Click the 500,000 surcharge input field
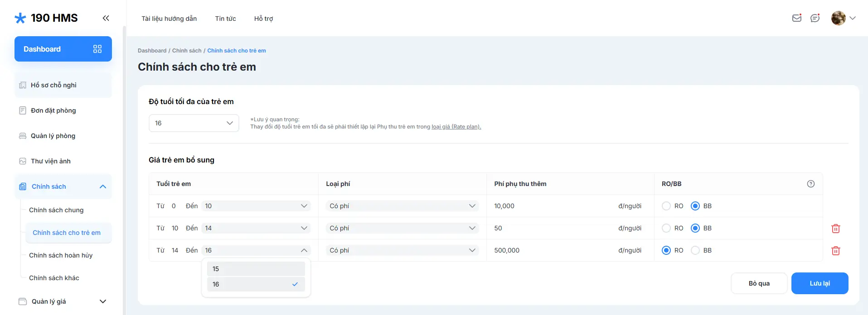 click(x=553, y=250)
